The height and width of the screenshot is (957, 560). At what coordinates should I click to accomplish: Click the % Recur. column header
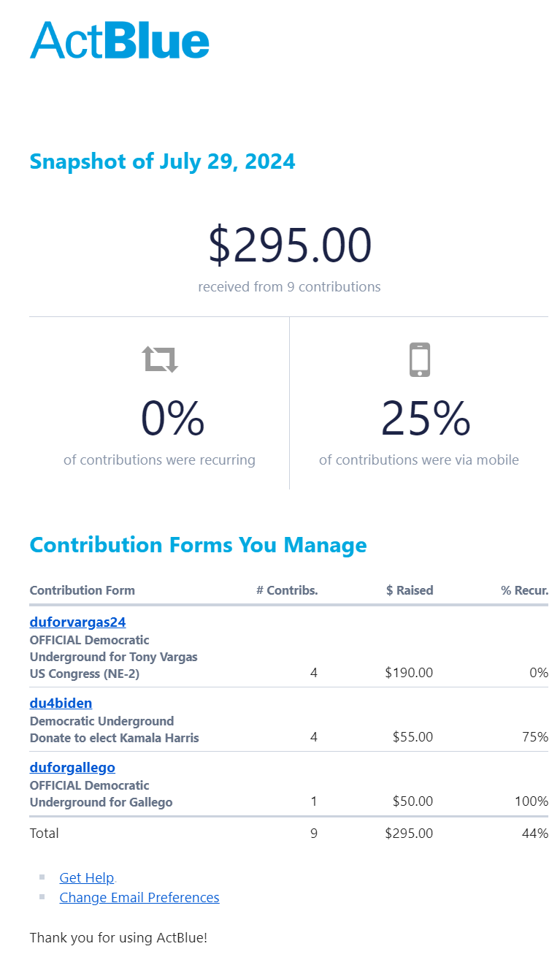[524, 590]
